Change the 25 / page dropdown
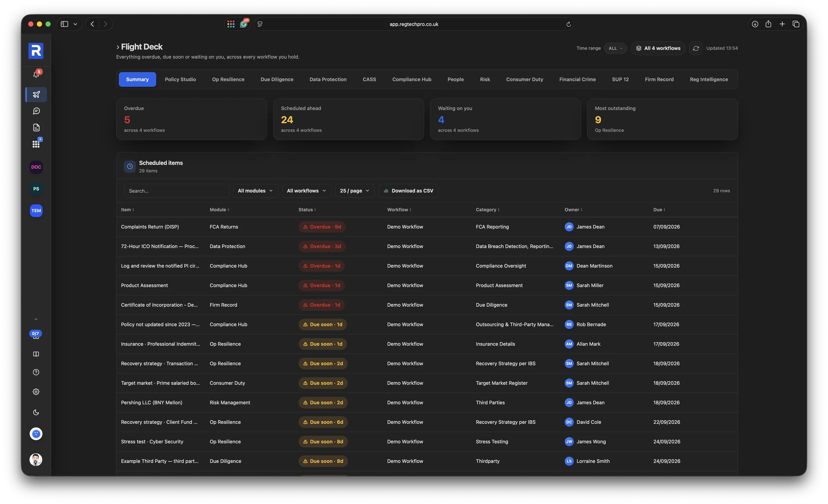The image size is (828, 504). point(355,191)
